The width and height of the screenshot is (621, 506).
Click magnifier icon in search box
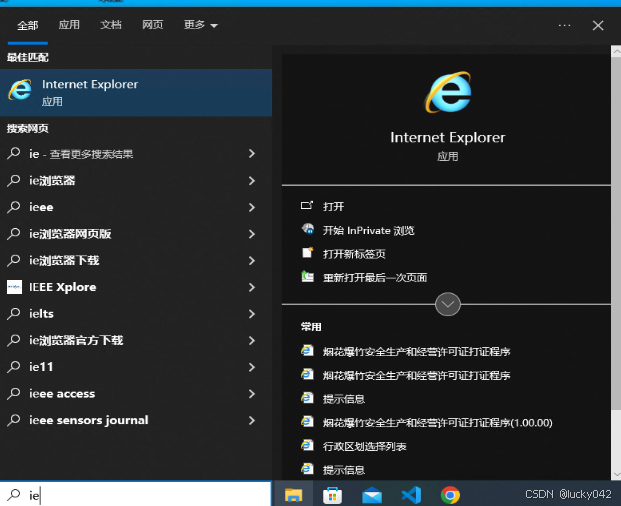pos(14,495)
